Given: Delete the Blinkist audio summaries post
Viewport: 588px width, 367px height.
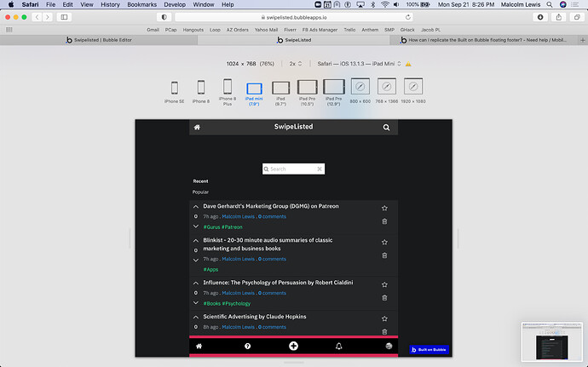Looking at the screenshot, I should 384,255.
